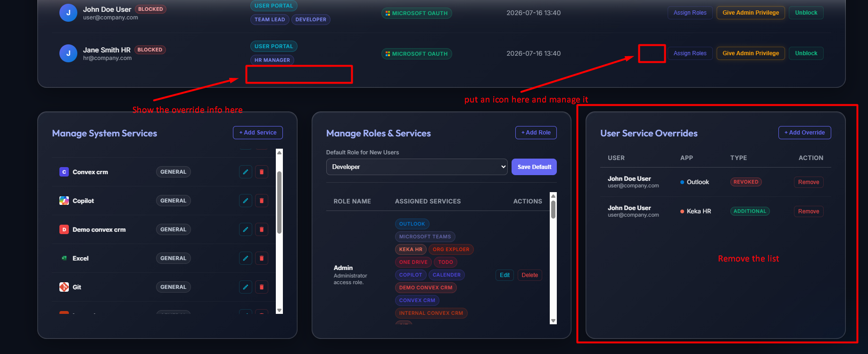Click John's MICROSOFT OAUTH badge
868x354 pixels.
[x=417, y=13]
